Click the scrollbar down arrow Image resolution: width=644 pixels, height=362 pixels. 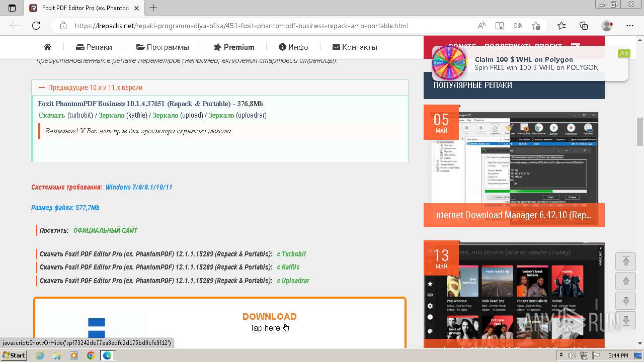tap(640, 344)
